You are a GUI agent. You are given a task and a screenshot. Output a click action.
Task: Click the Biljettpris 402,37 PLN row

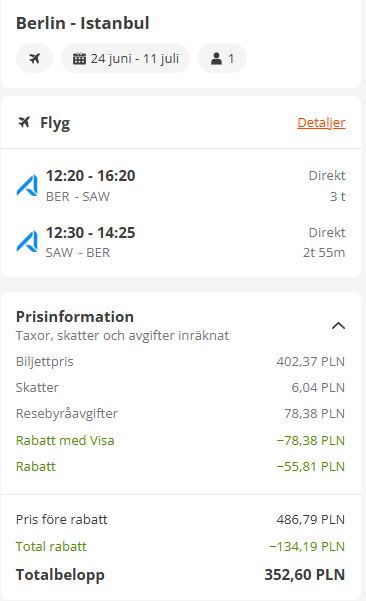click(181, 361)
